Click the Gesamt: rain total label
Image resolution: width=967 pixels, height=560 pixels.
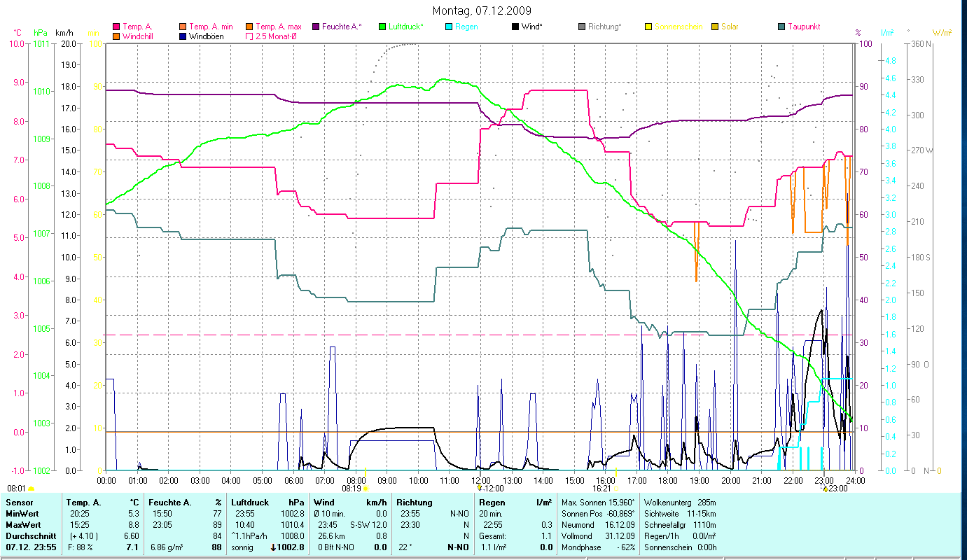tap(492, 535)
